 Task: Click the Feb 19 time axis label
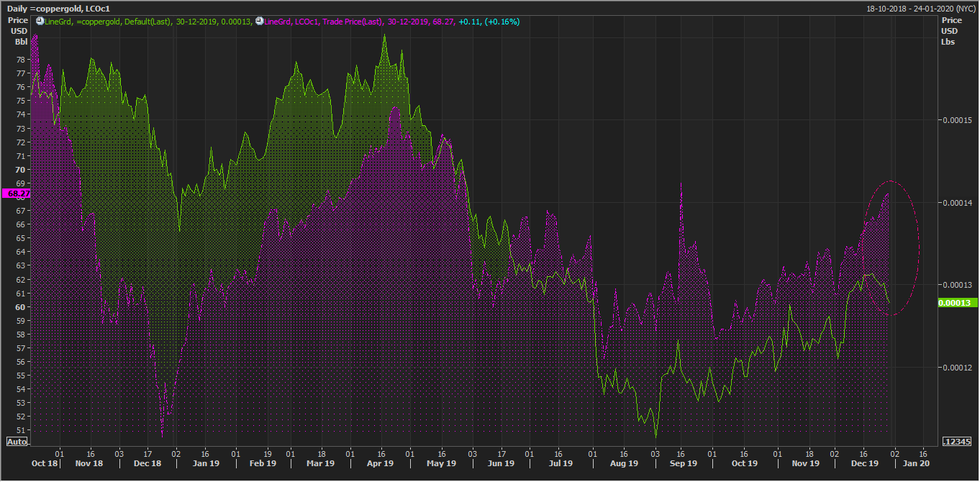[x=263, y=463]
